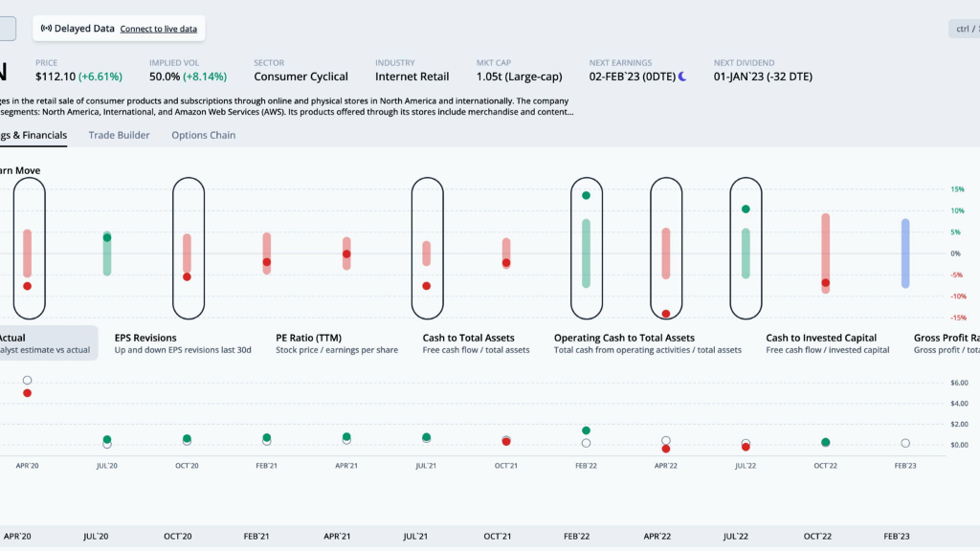Click the blue expected-move bar for FEB'23
The image size is (980, 551).
pyautogui.click(x=905, y=253)
